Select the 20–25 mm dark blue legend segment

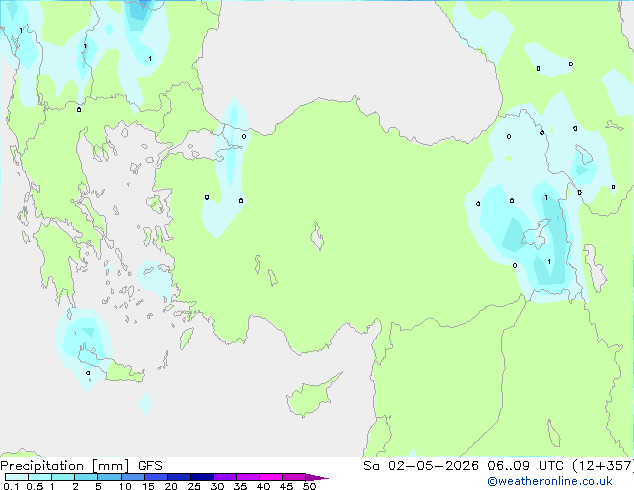coord(178,477)
